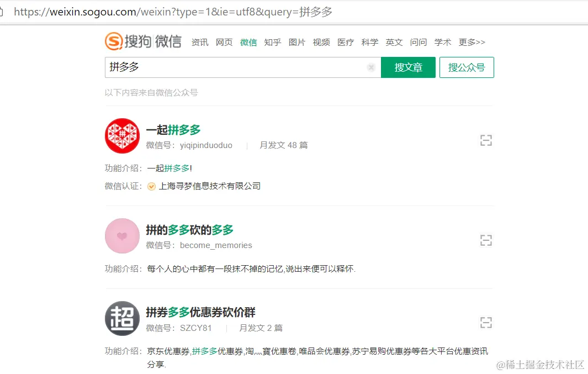The width and height of the screenshot is (588, 374).
Task: Open the 一起拼多多 account title link
Action: 173,130
